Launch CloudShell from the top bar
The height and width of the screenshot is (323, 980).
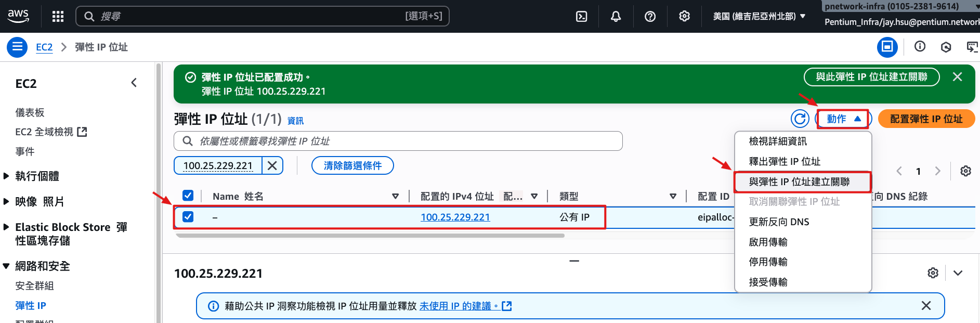pos(582,16)
